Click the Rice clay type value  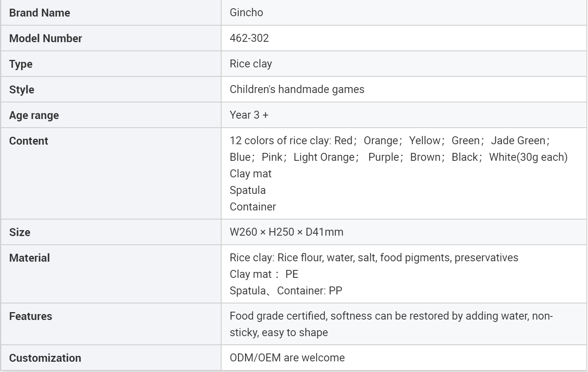(x=251, y=64)
